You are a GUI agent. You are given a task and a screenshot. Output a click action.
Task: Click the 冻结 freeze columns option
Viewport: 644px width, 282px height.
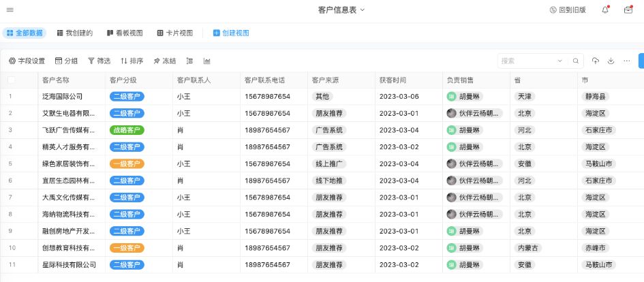click(165, 61)
